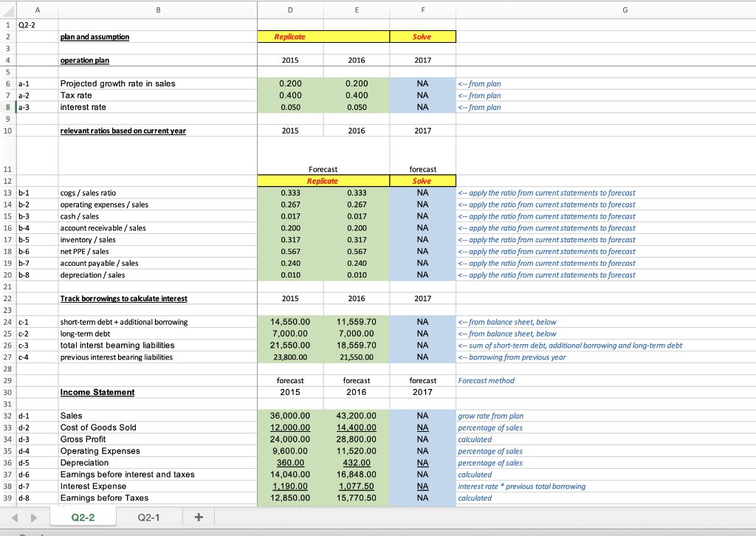
Task: Select 2016 interest rate value 0.050
Action: [357, 107]
